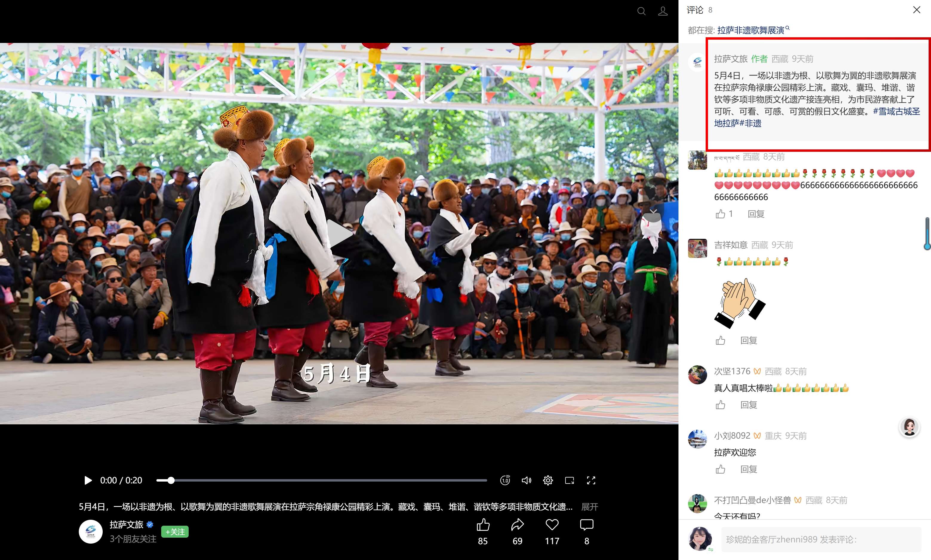Open the user profile icon at the top
This screenshot has height=560, width=931.
(x=663, y=11)
